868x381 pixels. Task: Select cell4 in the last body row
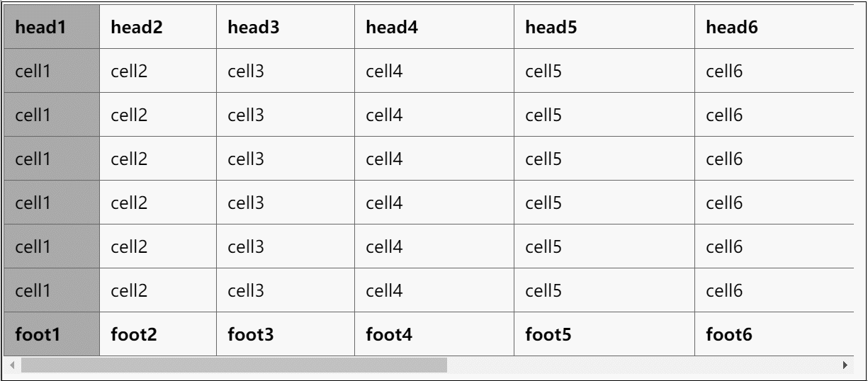tap(434, 290)
